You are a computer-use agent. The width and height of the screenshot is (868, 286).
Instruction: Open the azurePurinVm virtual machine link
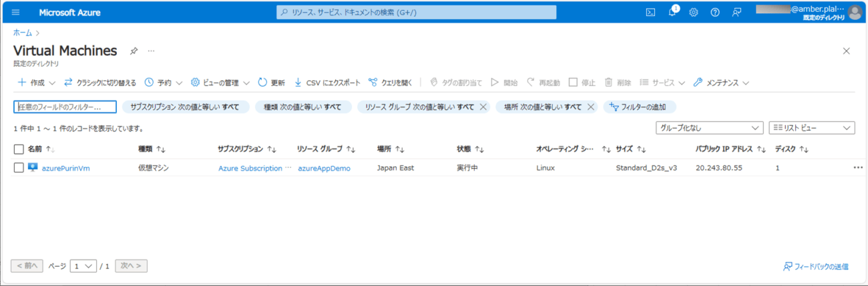pos(65,168)
